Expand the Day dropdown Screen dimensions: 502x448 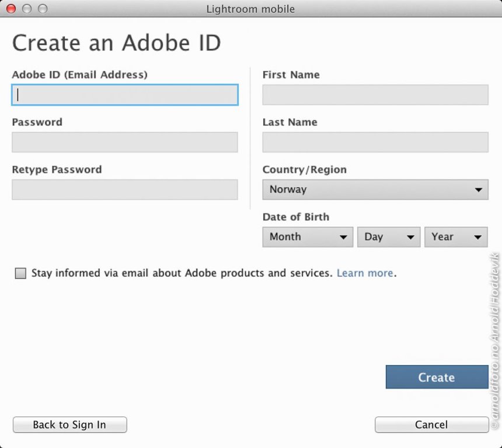coord(389,237)
